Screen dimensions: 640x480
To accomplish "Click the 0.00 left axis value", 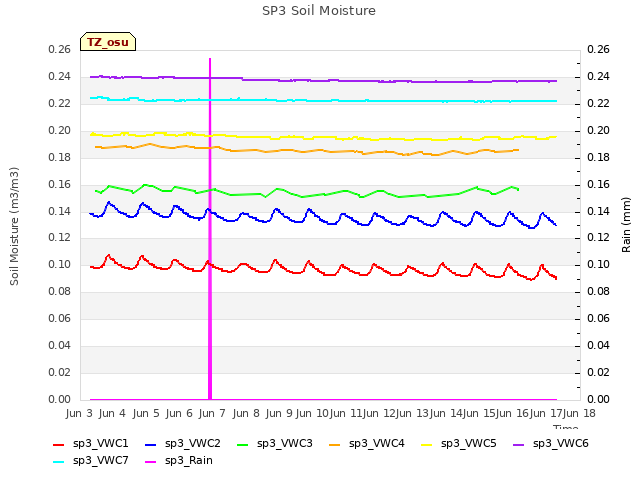I will coord(60,399).
